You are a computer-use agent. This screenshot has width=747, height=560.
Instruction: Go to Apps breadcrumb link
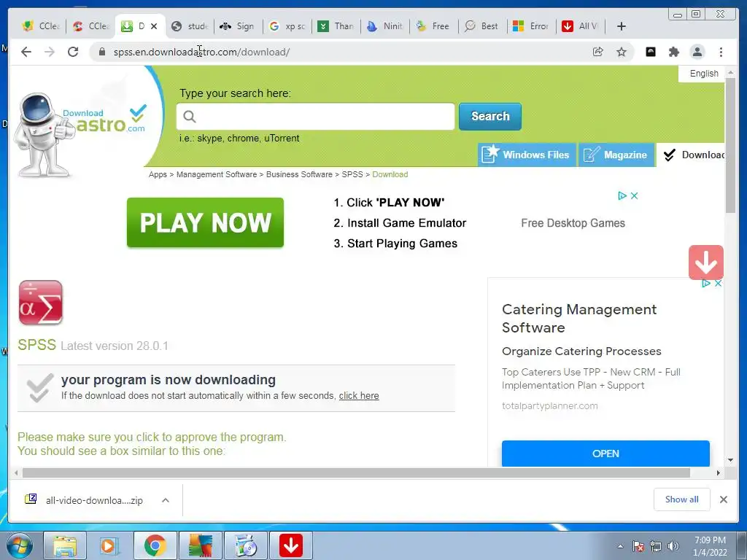pyautogui.click(x=158, y=174)
